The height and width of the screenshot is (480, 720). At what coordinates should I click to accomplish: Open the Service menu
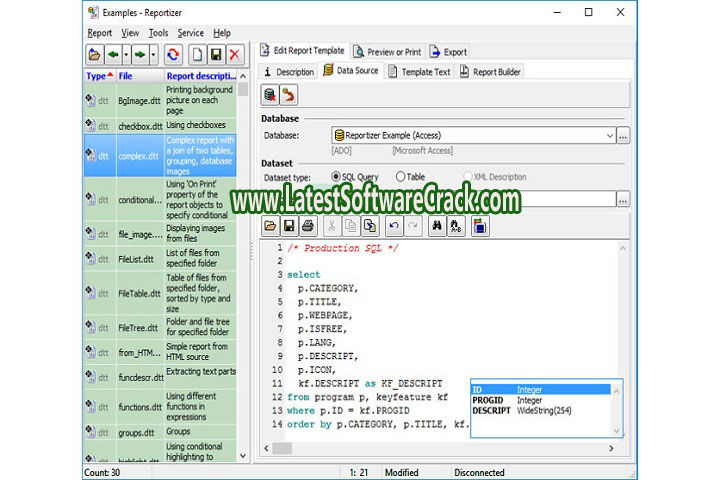pyautogui.click(x=190, y=33)
